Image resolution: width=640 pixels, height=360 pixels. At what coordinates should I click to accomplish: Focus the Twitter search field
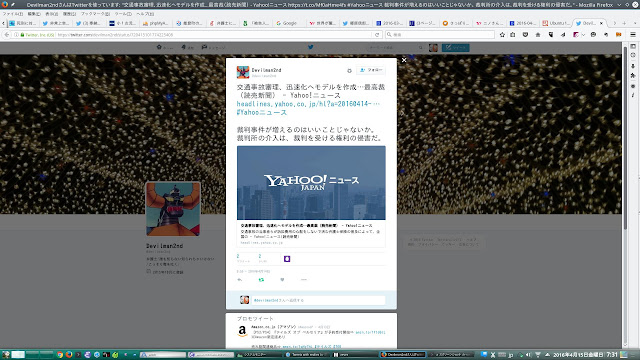point(395,48)
